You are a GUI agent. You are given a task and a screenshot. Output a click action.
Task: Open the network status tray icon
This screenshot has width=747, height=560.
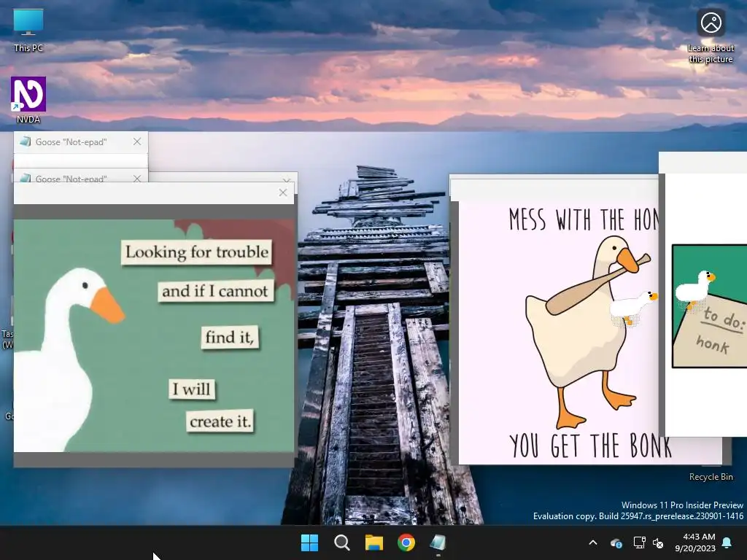click(639, 542)
